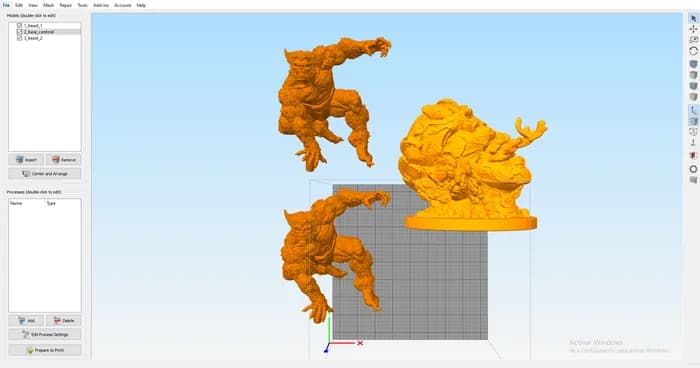The height and width of the screenshot is (368, 700).
Task: Click the Add process button
Action: (x=26, y=320)
